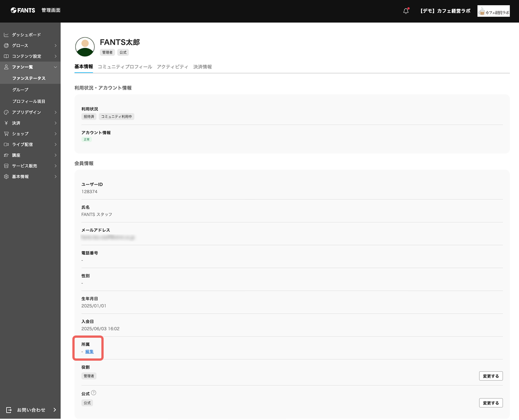
Task: Click the 正常 account status badge
Action: pos(86,139)
